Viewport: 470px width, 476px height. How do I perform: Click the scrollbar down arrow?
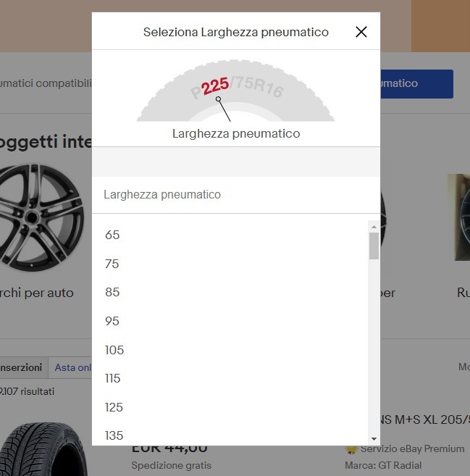(374, 439)
